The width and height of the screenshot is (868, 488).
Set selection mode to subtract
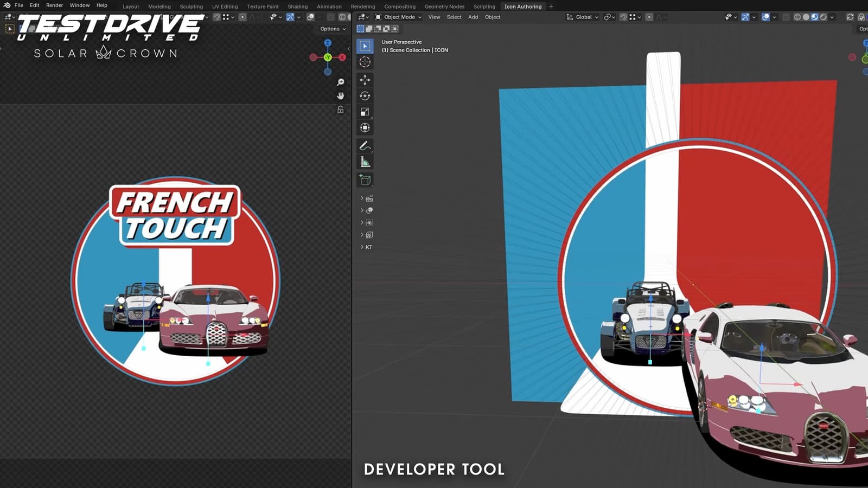(378, 29)
